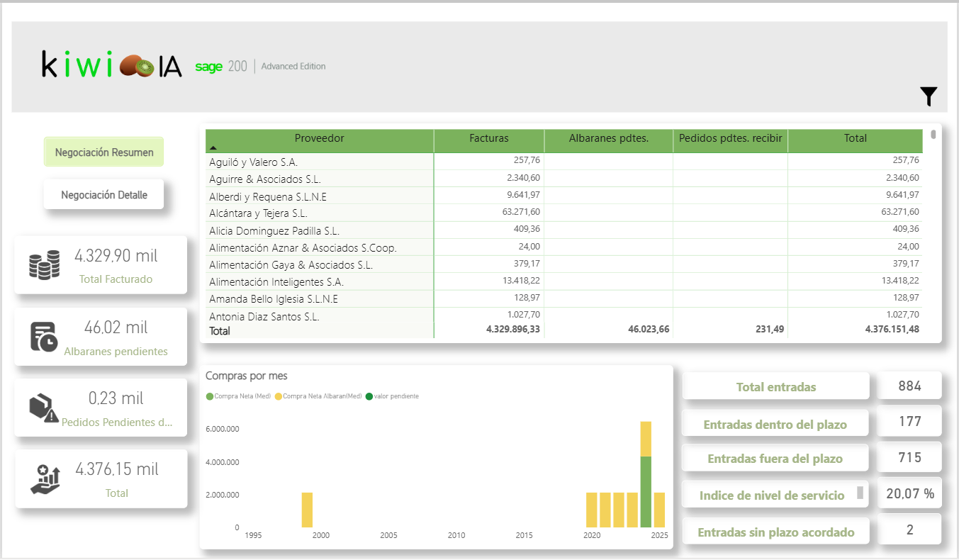Image resolution: width=959 pixels, height=560 pixels.
Task: Click sort arrow under Proveedor header
Action: pos(213,148)
